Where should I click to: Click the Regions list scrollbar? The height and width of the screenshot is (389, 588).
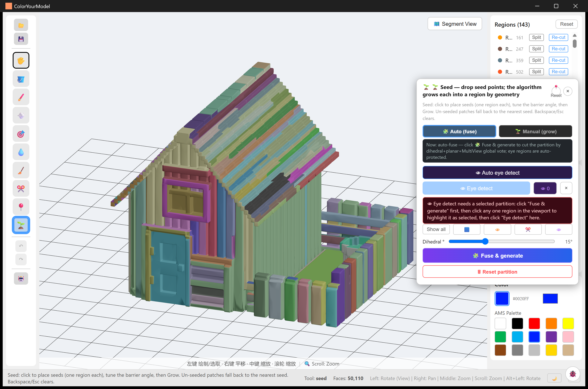point(575,43)
